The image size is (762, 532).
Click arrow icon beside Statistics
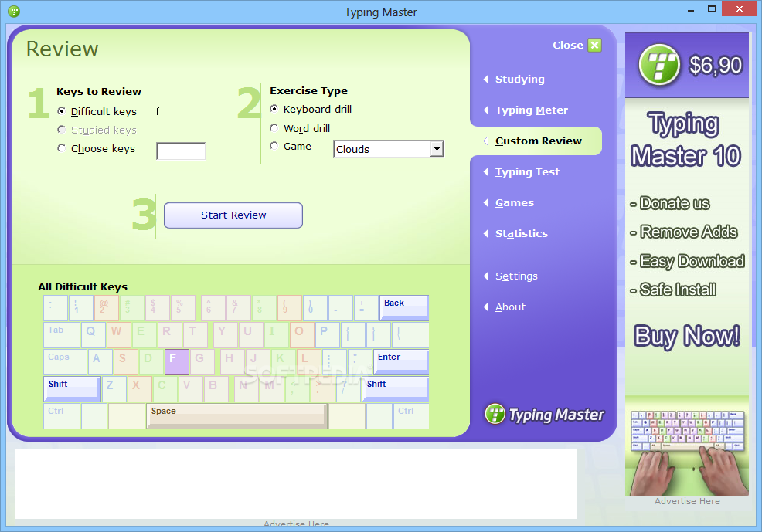[486, 233]
